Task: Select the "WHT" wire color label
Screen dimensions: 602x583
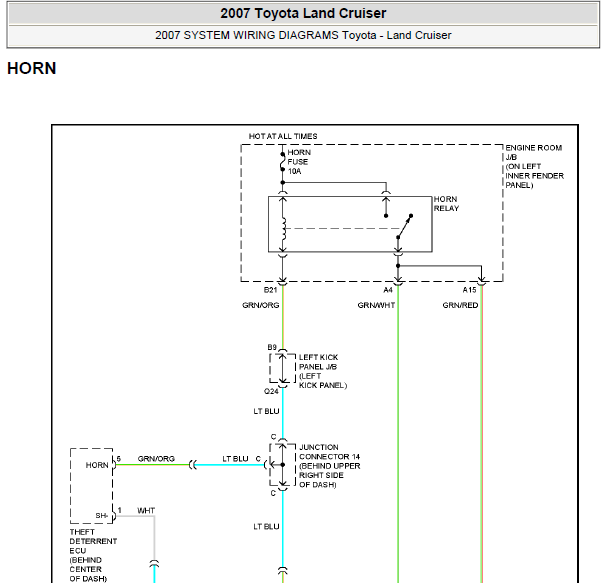Action: click(x=146, y=510)
